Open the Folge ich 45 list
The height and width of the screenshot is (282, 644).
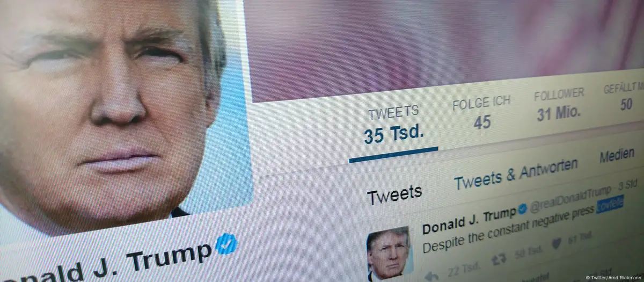481,112
